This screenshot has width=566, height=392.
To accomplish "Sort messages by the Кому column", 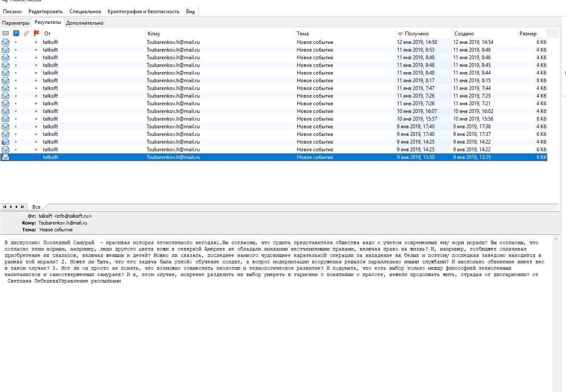I will [220, 33].
